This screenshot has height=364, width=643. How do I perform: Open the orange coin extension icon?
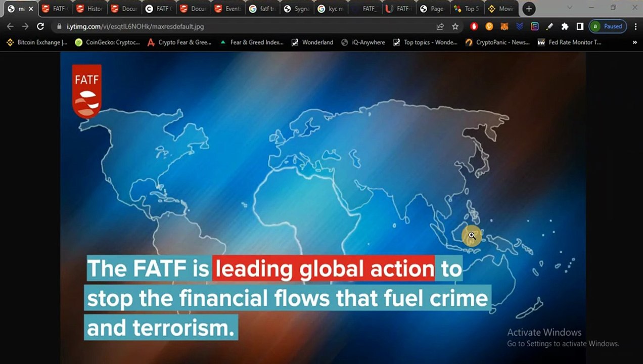click(x=489, y=26)
